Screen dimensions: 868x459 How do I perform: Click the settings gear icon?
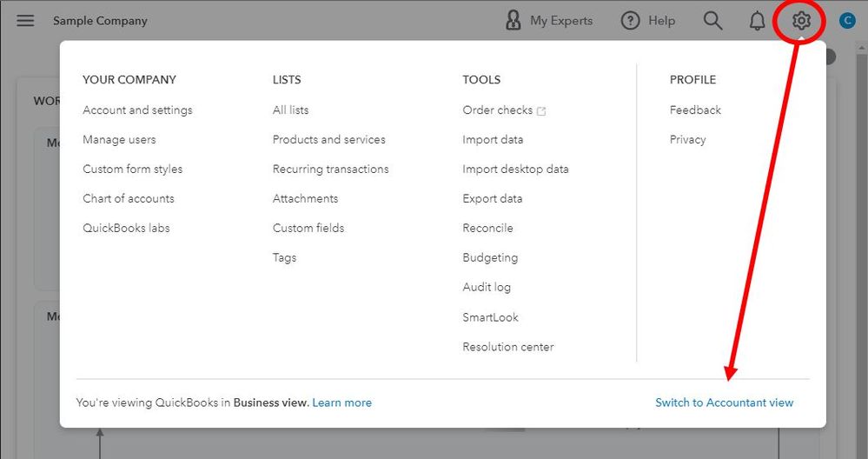pos(801,21)
